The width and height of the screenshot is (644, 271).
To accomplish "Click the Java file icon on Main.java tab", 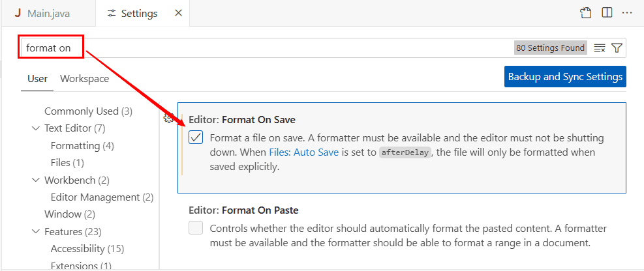I will [18, 13].
